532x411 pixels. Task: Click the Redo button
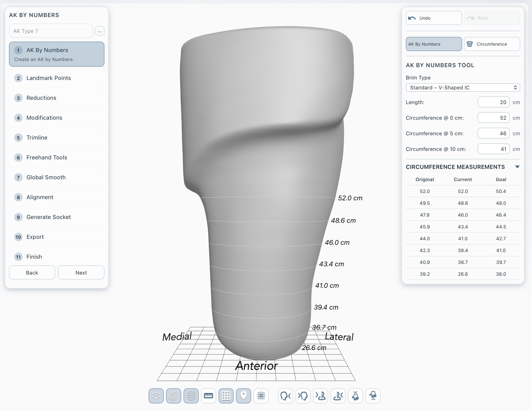coord(492,18)
